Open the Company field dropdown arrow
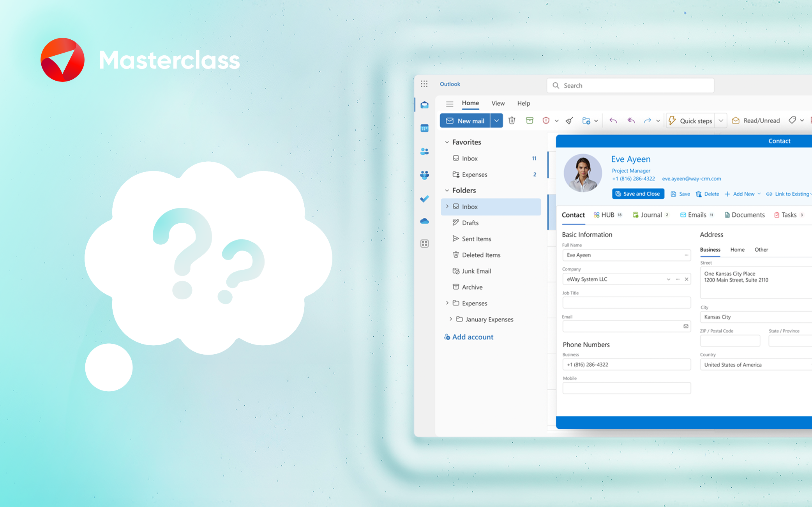 pyautogui.click(x=668, y=279)
